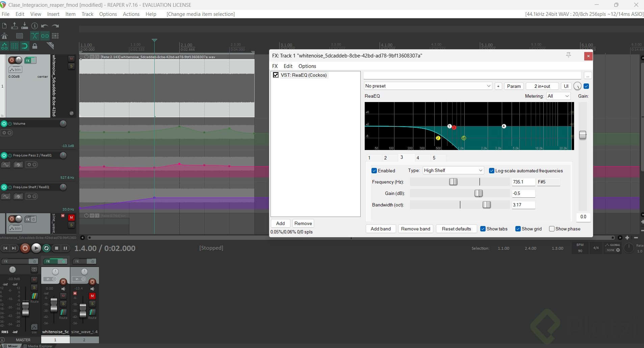This screenshot has width=644, height=348.
Task: Click the Frequency (Hz) slider handle
Action: 453,182
